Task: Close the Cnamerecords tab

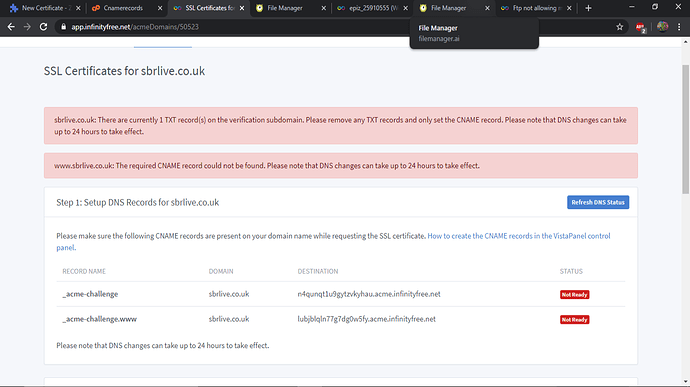Action: coord(160,8)
